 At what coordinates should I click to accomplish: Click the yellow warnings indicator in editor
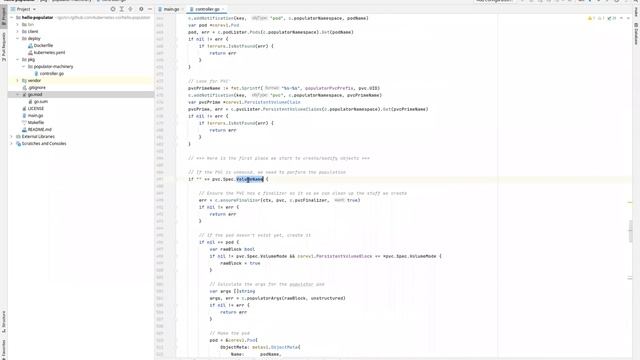click(591, 18)
